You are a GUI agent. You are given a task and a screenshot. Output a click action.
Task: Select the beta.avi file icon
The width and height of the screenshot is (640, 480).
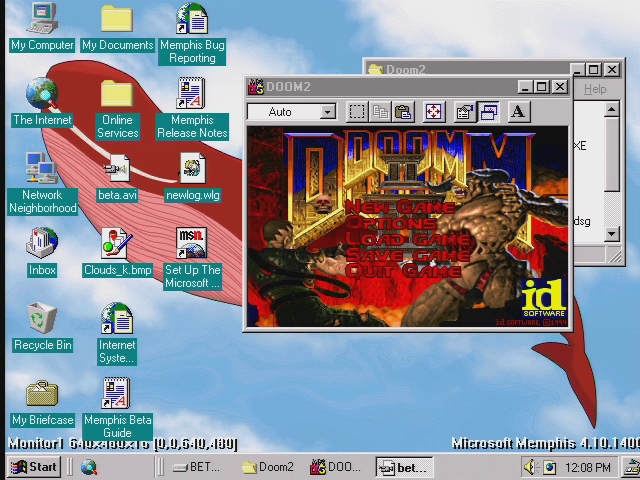[x=117, y=178]
